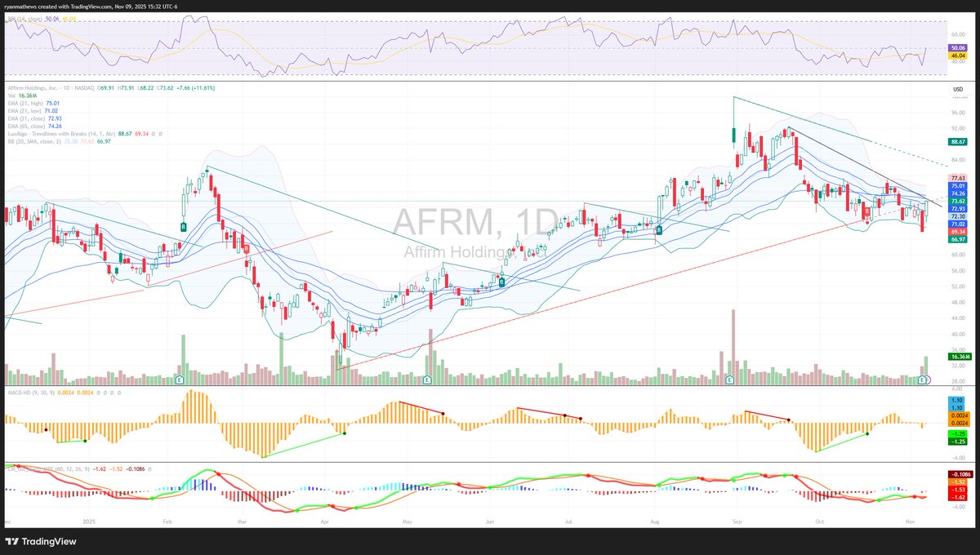The height and width of the screenshot is (555, 980).
Task: Click the 71.02 price label
Action: 958,224
